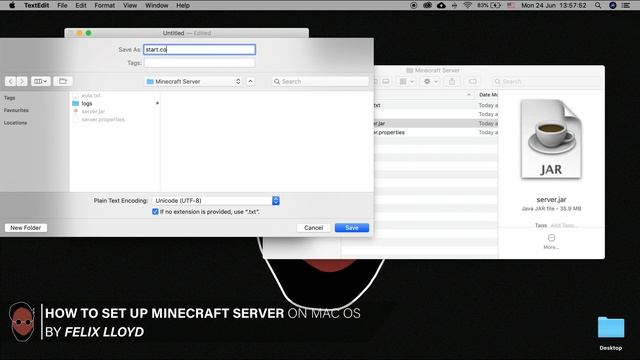This screenshot has height=360, width=640.
Task: Open the Notification Center icon
Action: tap(626, 5)
